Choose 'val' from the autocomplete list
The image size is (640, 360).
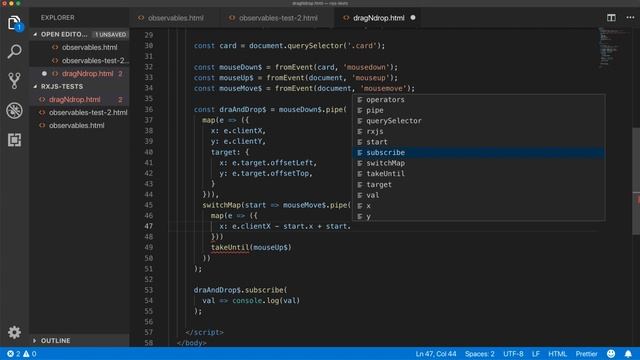tap(478, 195)
